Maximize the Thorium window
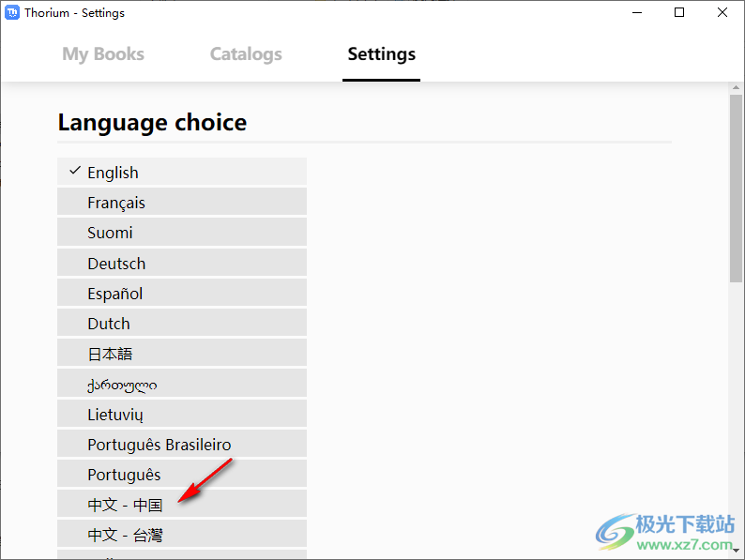 (x=679, y=12)
